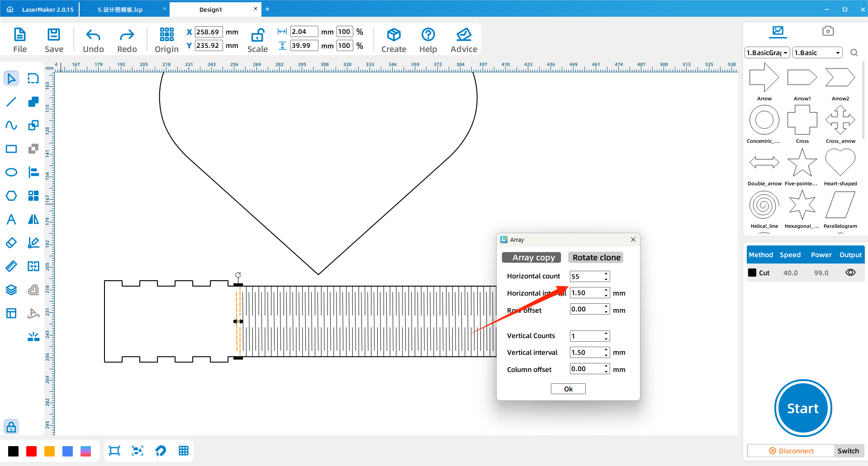Open the 1.Basic subcategory dropdown
The image size is (868, 466).
pyautogui.click(x=817, y=53)
